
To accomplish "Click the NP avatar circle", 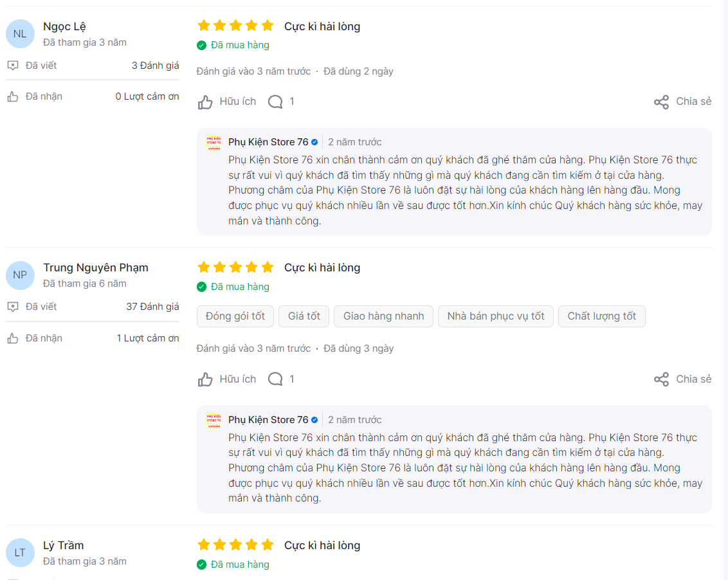I will (x=20, y=275).
